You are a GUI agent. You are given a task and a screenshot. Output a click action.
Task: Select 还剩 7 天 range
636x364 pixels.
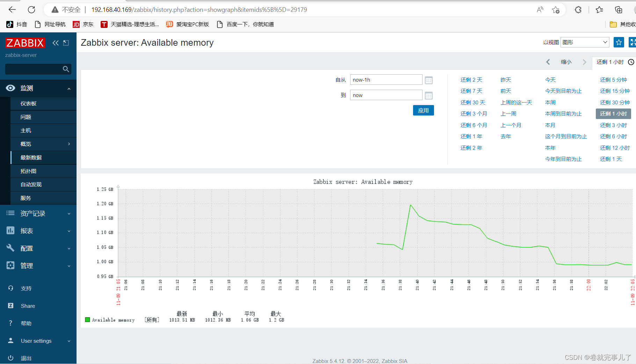click(x=471, y=91)
